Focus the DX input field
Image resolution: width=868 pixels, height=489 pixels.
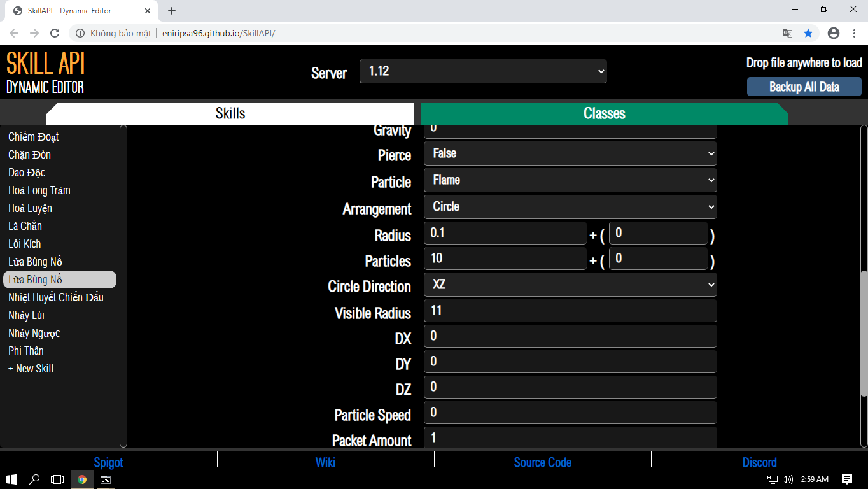pyautogui.click(x=570, y=336)
